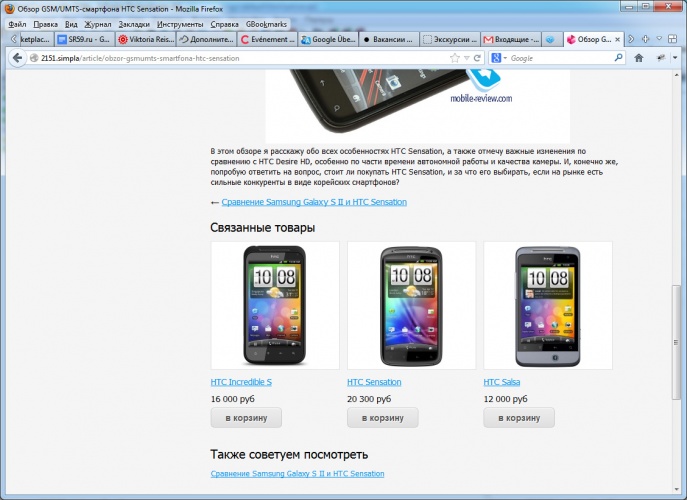Select the untitled blue-icon tab
This screenshot has width=687, height=500.
pyautogui.click(x=552, y=39)
